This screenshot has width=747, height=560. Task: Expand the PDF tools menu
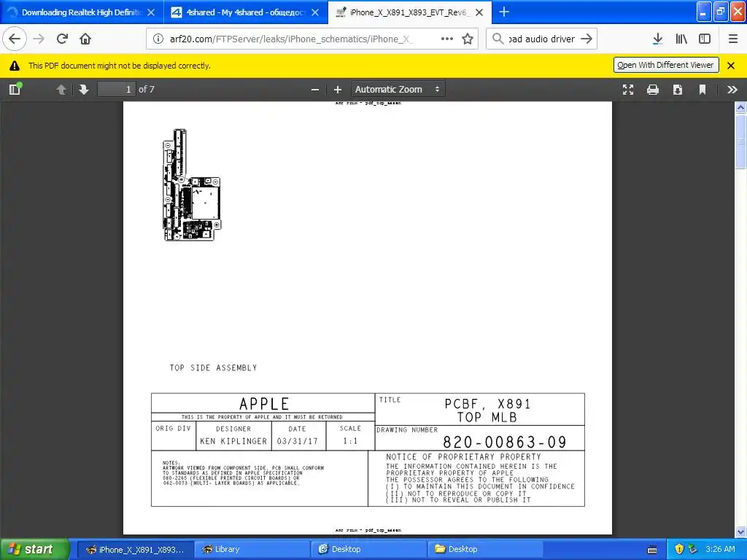click(732, 90)
